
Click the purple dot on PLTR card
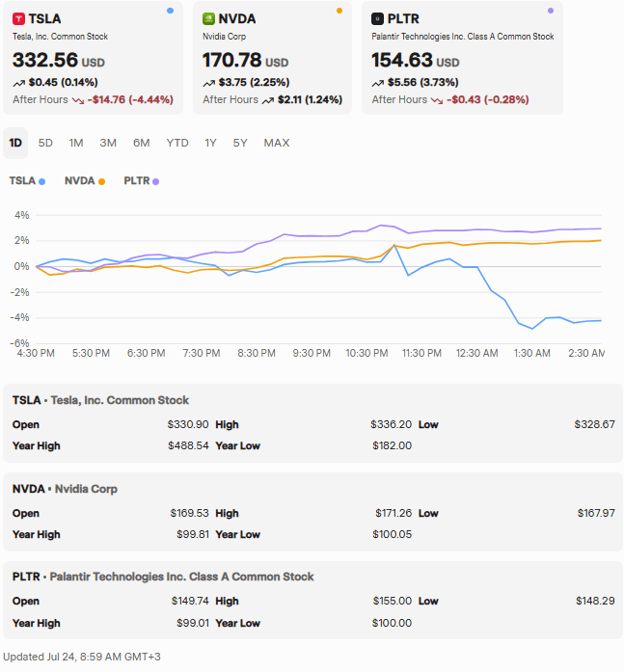(551, 11)
